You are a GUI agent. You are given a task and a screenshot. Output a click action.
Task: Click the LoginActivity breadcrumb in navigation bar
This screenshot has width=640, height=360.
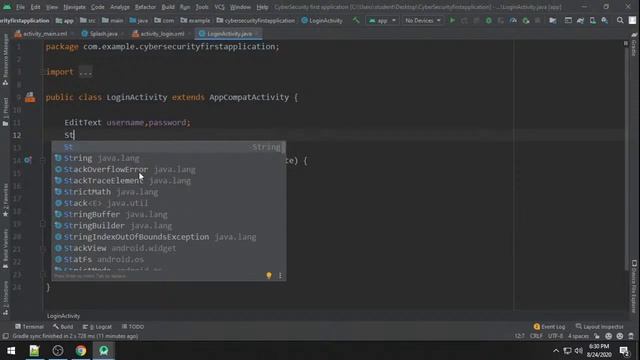[322, 20]
